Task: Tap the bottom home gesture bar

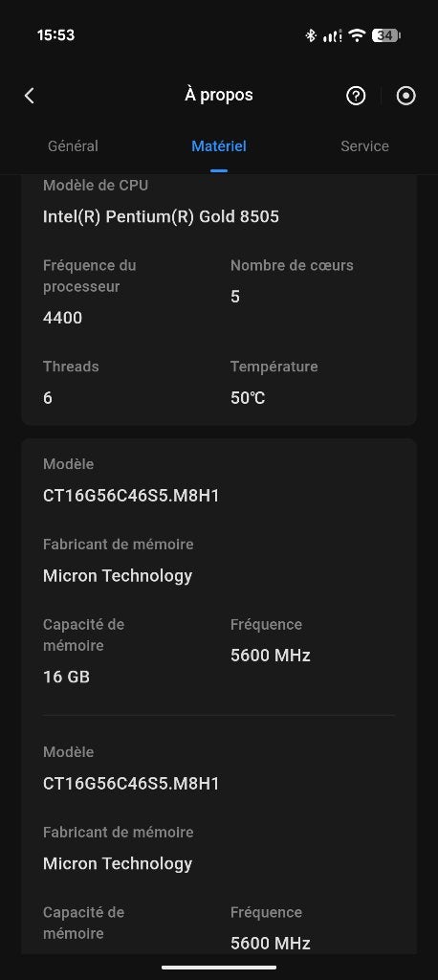Action: (x=219, y=968)
